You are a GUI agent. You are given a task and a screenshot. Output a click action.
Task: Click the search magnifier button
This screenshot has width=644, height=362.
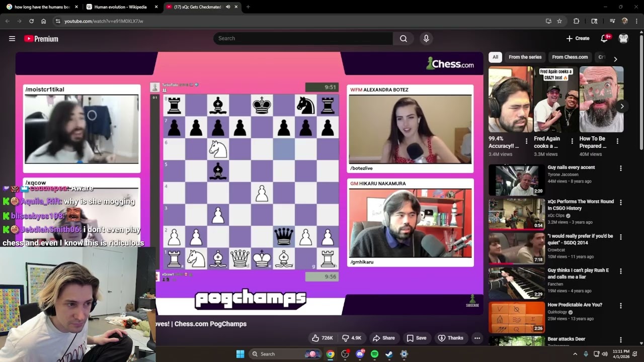pyautogui.click(x=404, y=39)
